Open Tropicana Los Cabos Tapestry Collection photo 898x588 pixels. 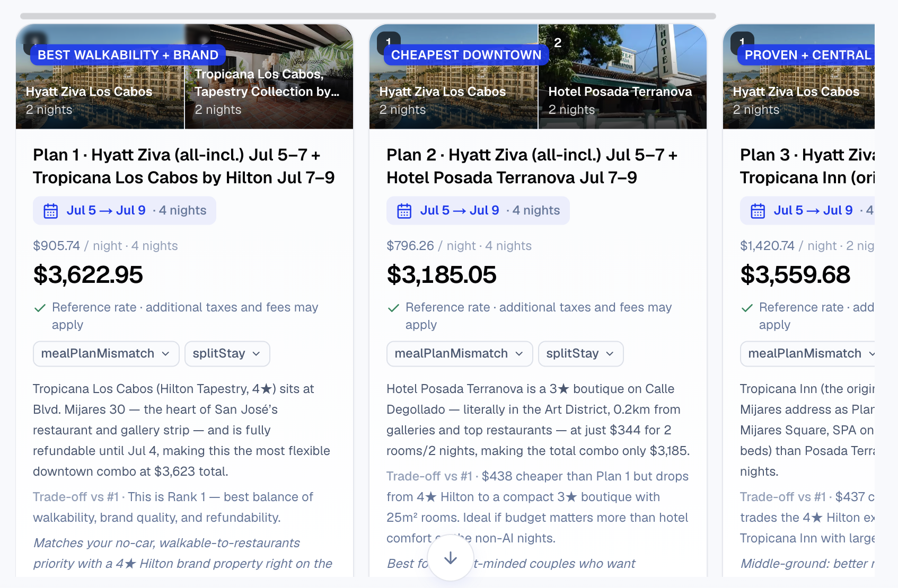[269, 76]
